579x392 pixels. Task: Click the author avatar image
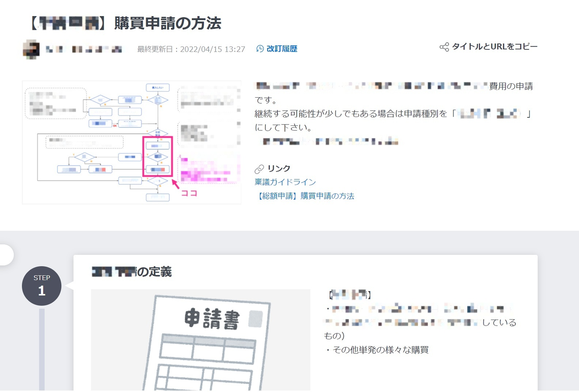pyautogui.click(x=31, y=49)
